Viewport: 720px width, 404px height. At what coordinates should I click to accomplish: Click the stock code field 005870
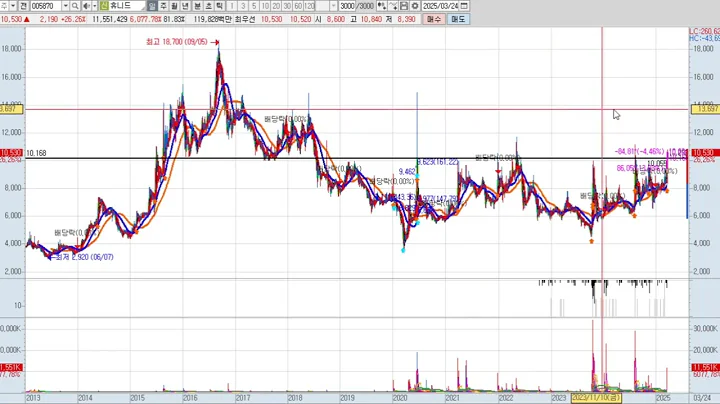click(45, 6)
